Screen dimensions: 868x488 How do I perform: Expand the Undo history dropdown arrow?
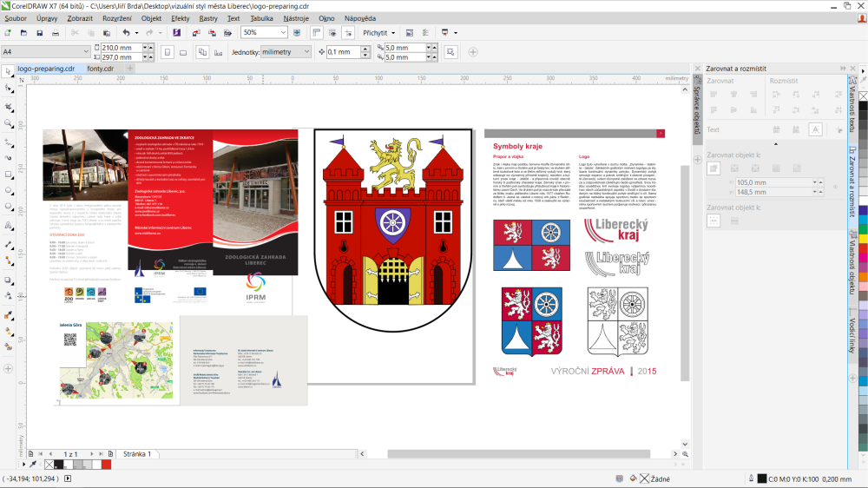137,33
